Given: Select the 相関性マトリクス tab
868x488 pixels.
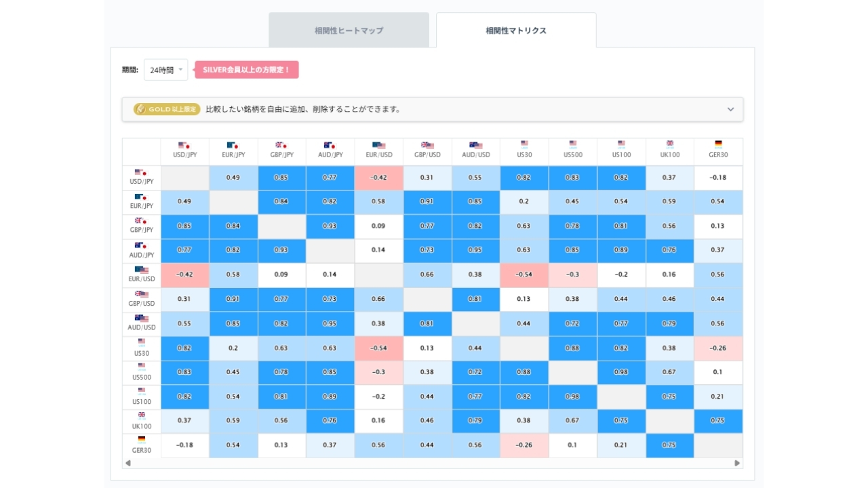Looking at the screenshot, I should coord(516,30).
